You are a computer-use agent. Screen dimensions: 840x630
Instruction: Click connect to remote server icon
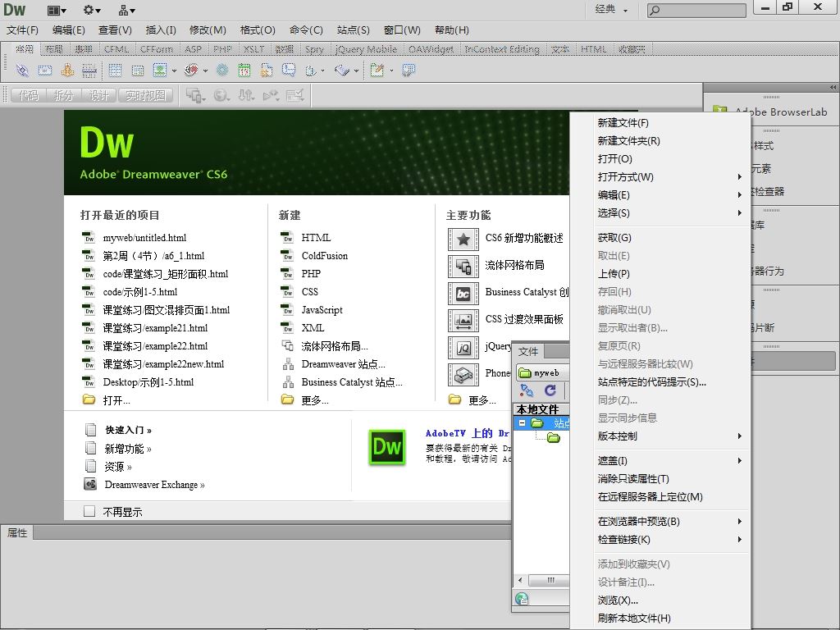pyautogui.click(x=527, y=390)
